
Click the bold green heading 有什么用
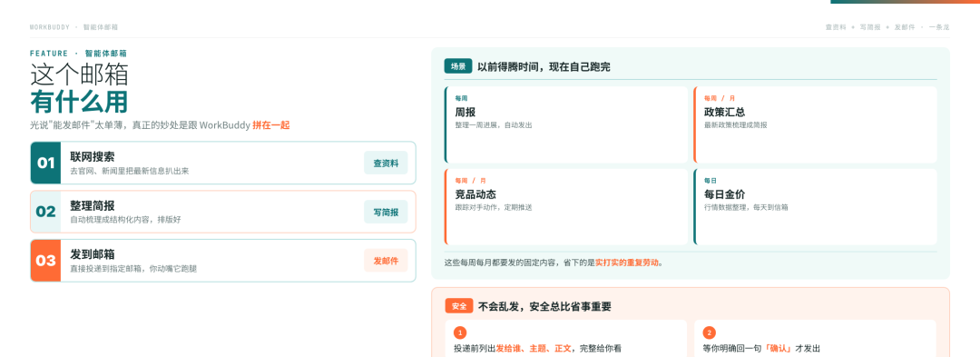pyautogui.click(x=79, y=101)
